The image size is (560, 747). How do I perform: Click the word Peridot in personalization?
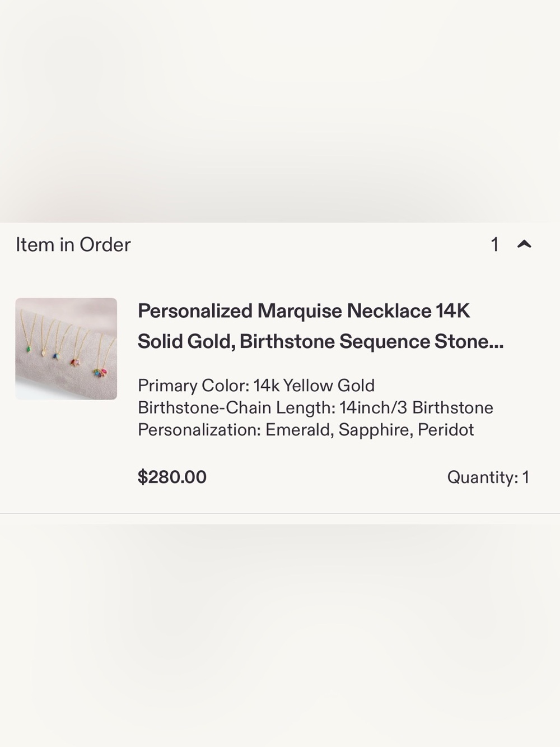(x=446, y=430)
